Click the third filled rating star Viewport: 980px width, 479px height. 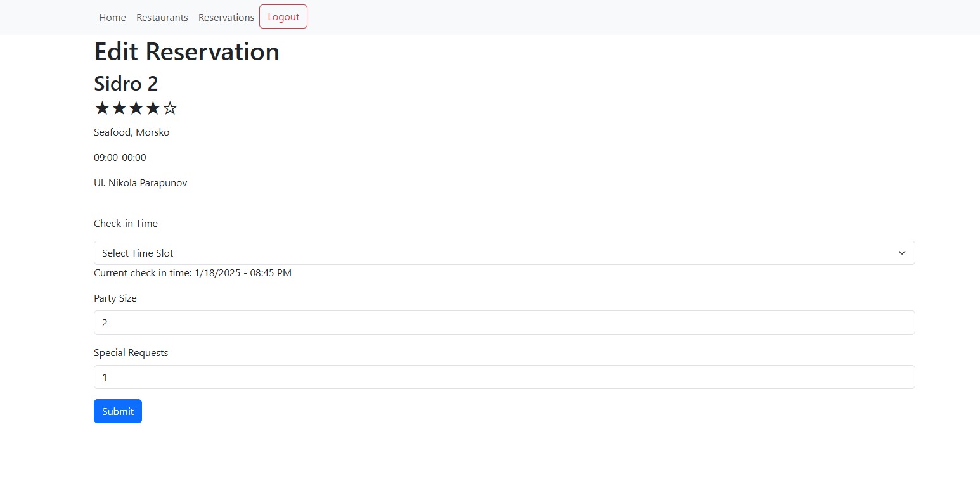(x=136, y=108)
